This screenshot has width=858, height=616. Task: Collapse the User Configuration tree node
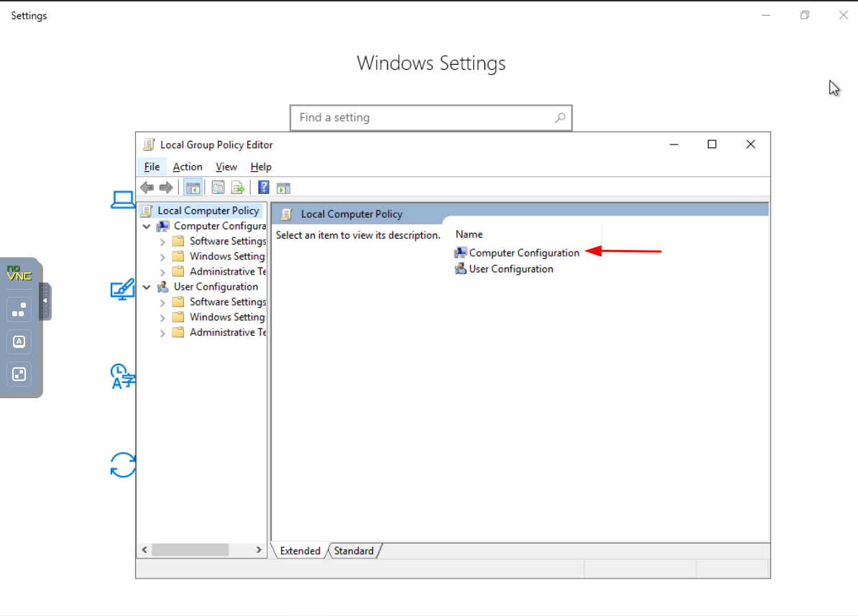click(x=147, y=287)
